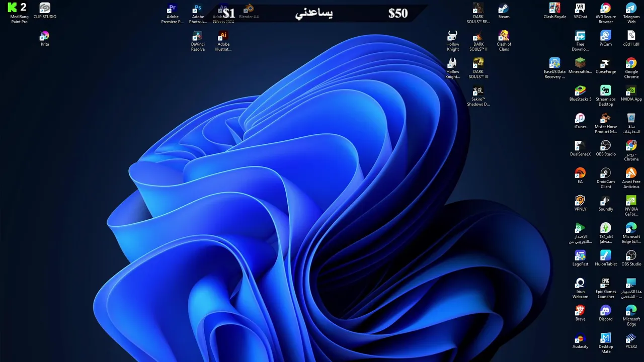Select the هذا الكمبيوتر This PC shortcut

tap(631, 289)
